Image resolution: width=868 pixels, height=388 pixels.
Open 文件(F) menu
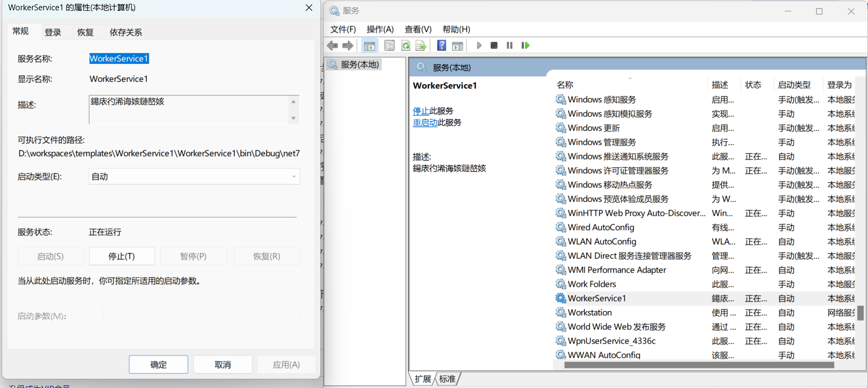(343, 29)
